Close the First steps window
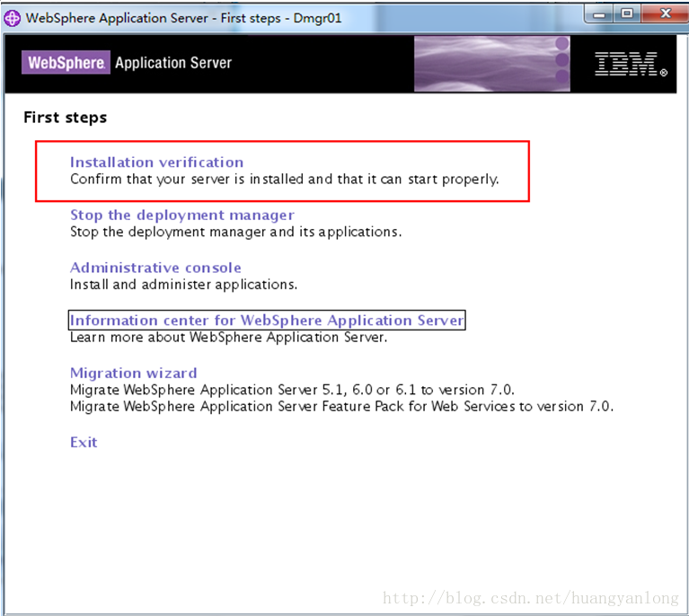 (x=666, y=14)
